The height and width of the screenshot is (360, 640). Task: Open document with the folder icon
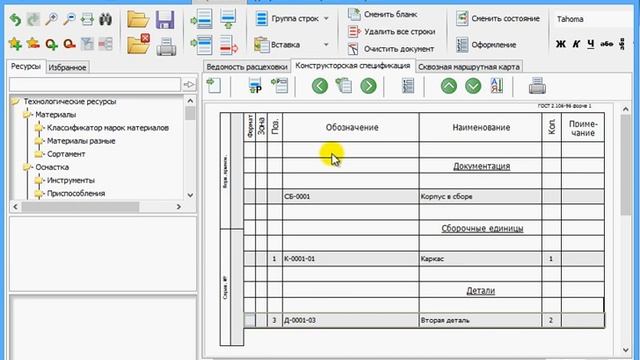point(138,19)
